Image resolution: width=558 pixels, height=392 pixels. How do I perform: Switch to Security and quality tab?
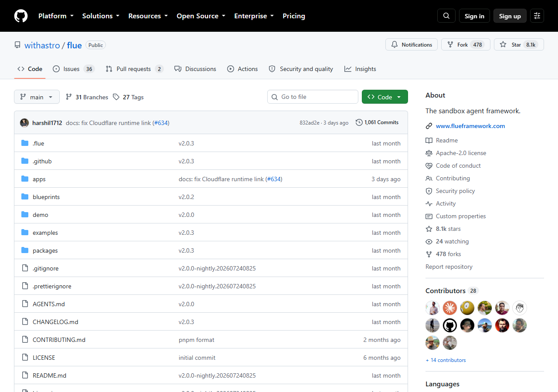(301, 69)
